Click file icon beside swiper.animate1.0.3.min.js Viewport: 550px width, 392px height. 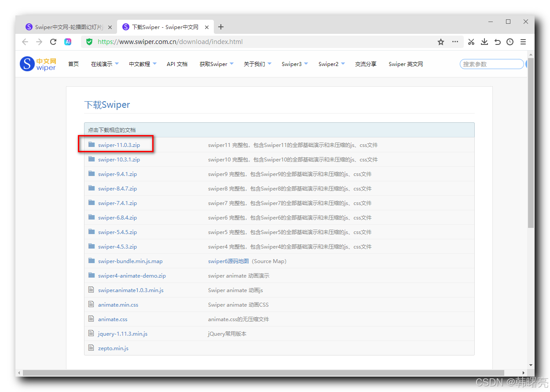tap(92, 290)
